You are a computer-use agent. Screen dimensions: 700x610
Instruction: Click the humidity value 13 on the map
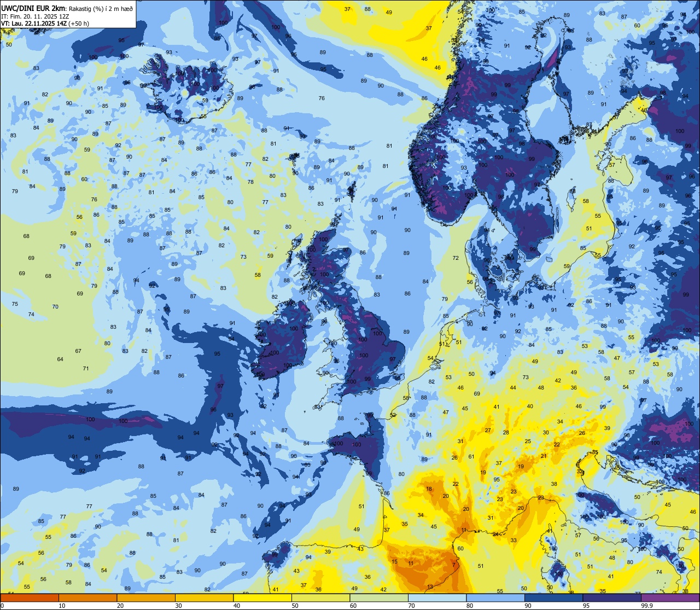430,587
